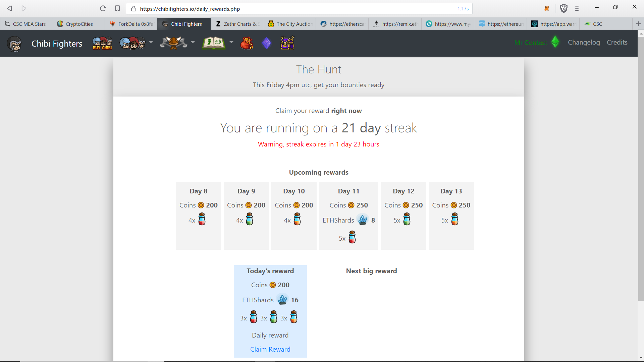Bookmark this page
644x362 pixels.
pos(117,8)
